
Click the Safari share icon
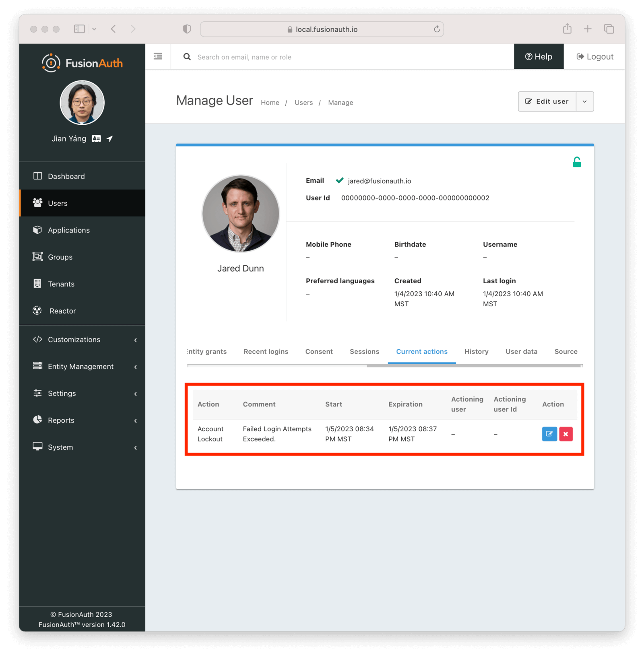[x=567, y=29]
